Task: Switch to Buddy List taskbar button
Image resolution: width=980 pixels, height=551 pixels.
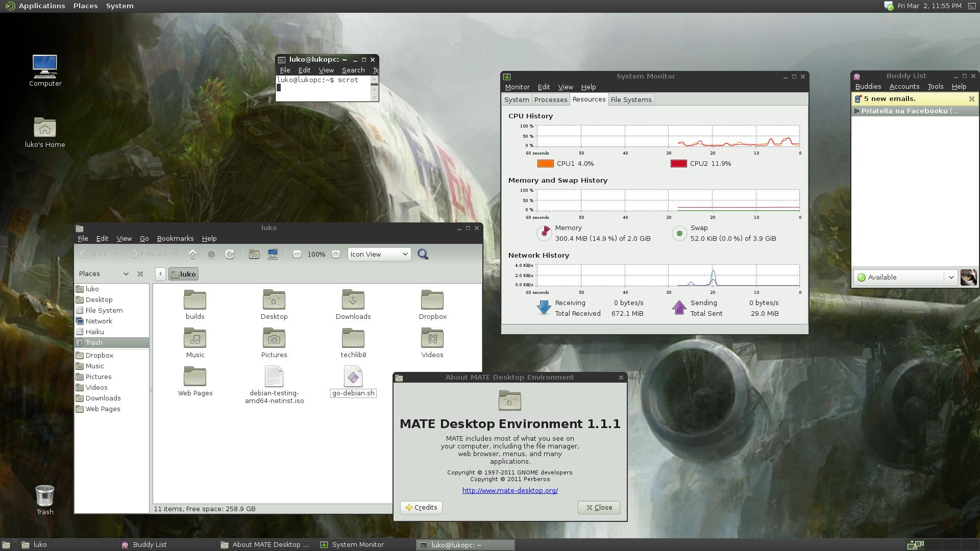Action: (166, 545)
